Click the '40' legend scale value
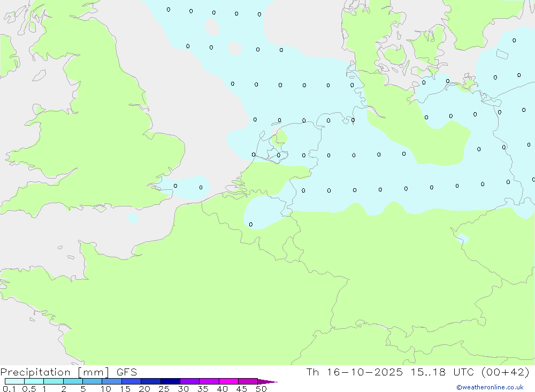 (223, 389)
